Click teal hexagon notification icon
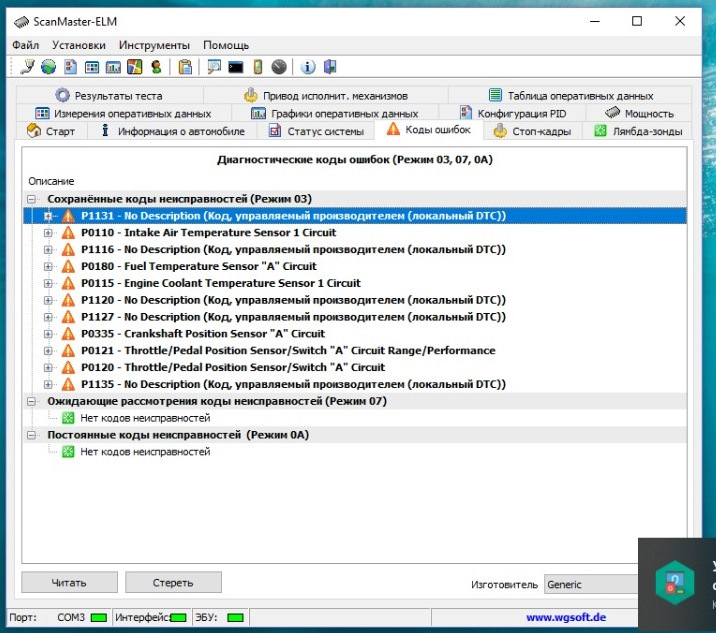Viewport: 716px width, 633px height. 674,582
